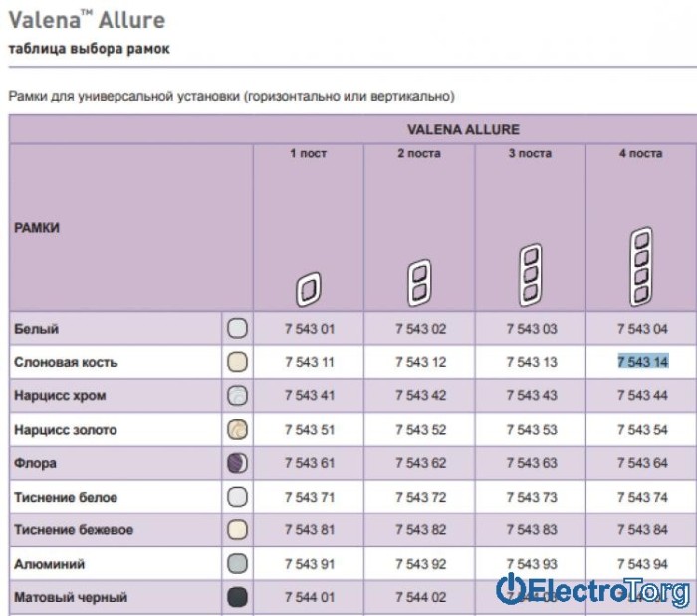Click the VALENA ALLURE table header
The image size is (697, 616).
coord(463,129)
